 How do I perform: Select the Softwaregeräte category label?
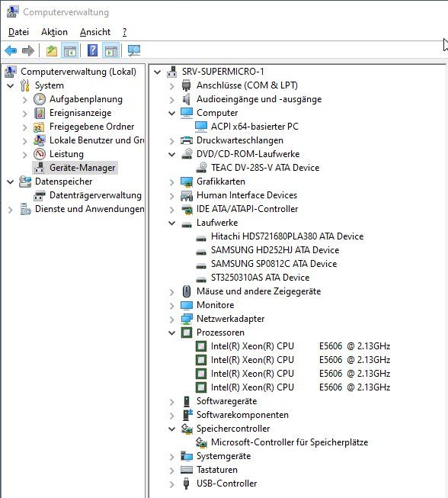click(227, 401)
